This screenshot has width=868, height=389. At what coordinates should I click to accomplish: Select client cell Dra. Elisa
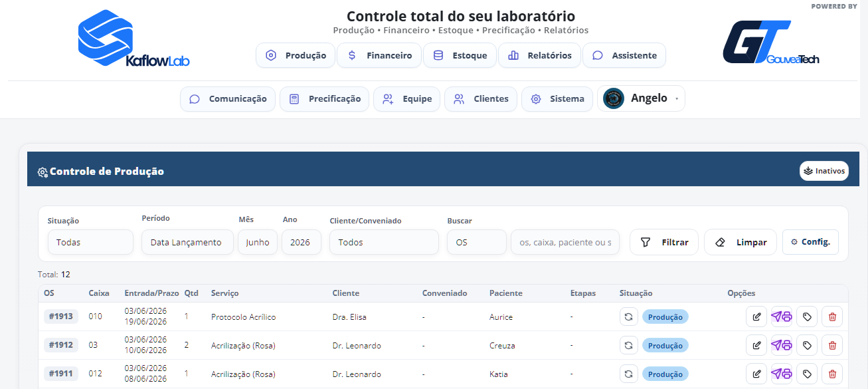pyautogui.click(x=349, y=317)
